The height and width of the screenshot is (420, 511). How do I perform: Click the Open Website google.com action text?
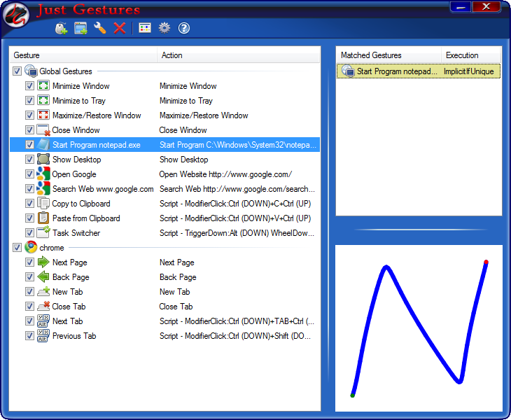225,174
